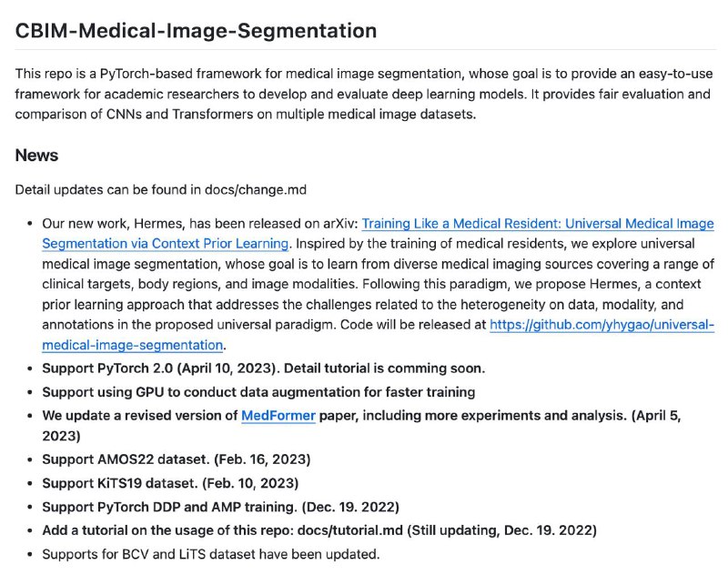Click the Support AMOS22 dataset item

(177, 459)
